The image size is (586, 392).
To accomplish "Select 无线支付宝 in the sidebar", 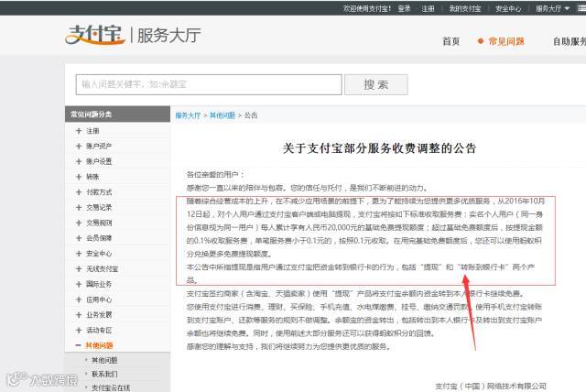I will tap(102, 268).
